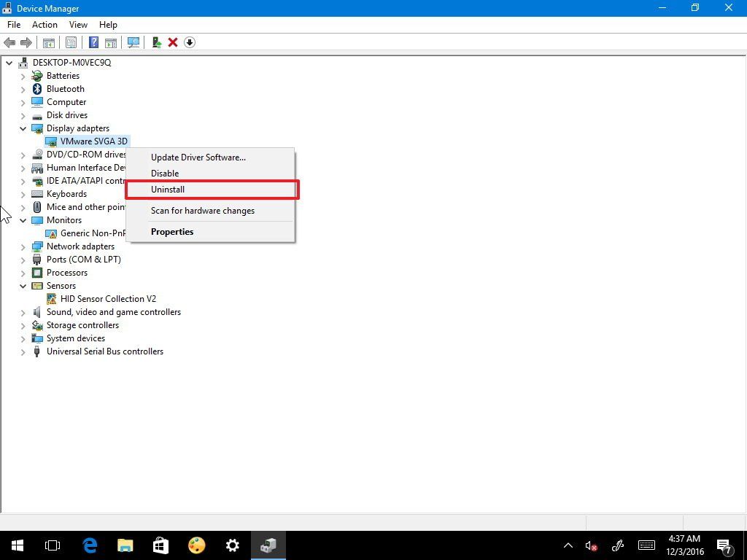This screenshot has width=747, height=560.
Task: Expand the Universal Serial Bus controllers category
Action: [23, 351]
